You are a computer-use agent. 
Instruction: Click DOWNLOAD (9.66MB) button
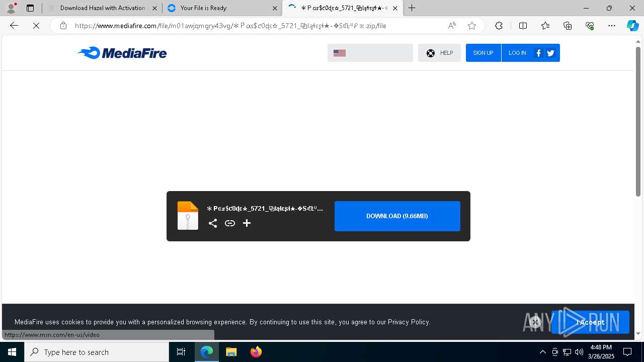[397, 216]
